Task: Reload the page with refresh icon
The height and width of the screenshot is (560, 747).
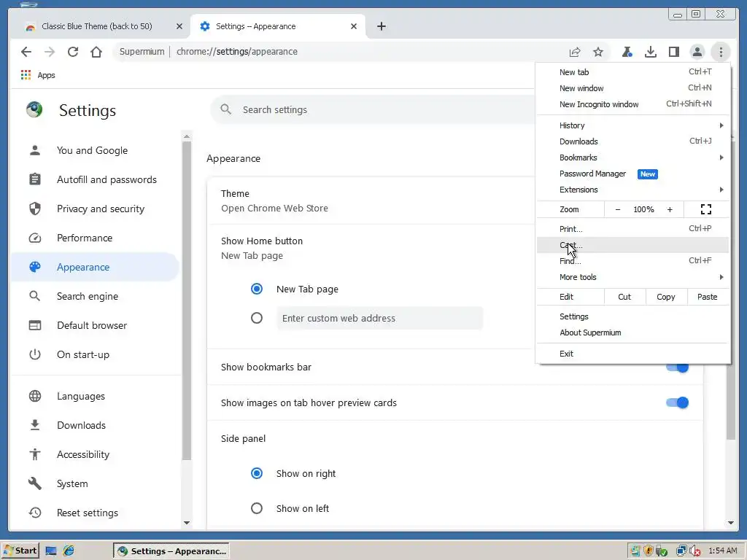Action: point(73,52)
